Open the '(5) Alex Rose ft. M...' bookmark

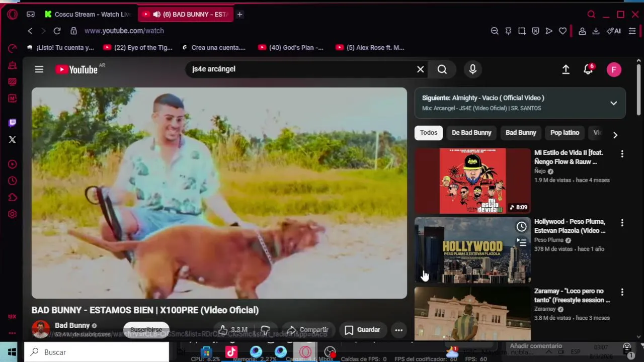[x=370, y=48]
